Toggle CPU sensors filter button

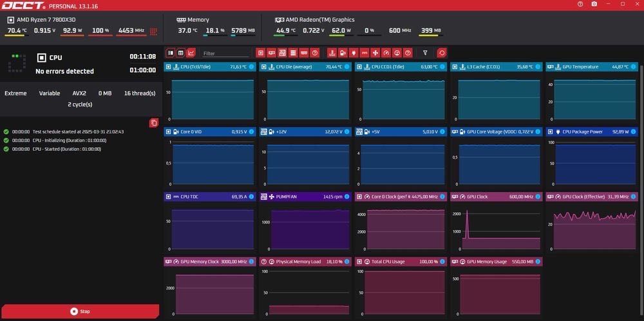[x=260, y=53]
